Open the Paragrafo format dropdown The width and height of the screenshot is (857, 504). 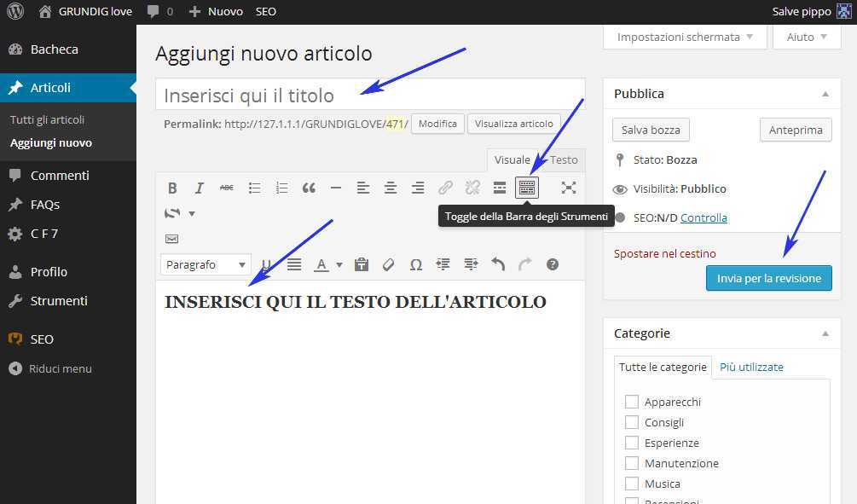click(x=206, y=265)
